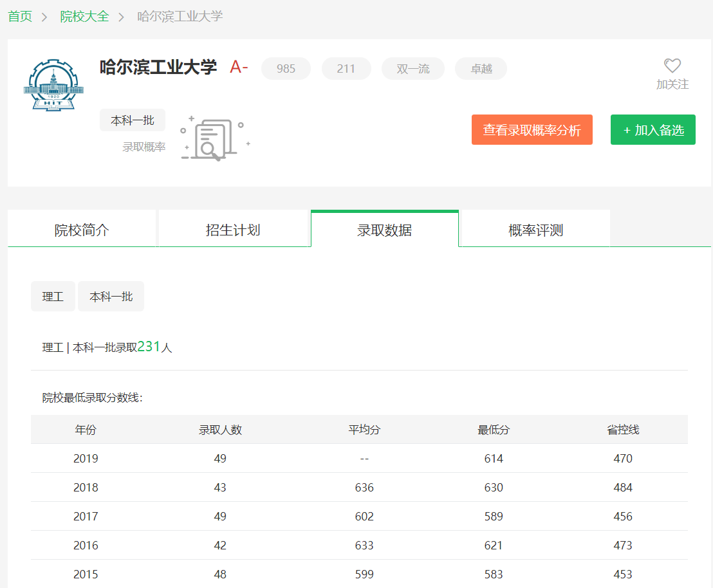The height and width of the screenshot is (588, 713).
Task: Switch to the 院校简介 tab
Action: coord(82,230)
